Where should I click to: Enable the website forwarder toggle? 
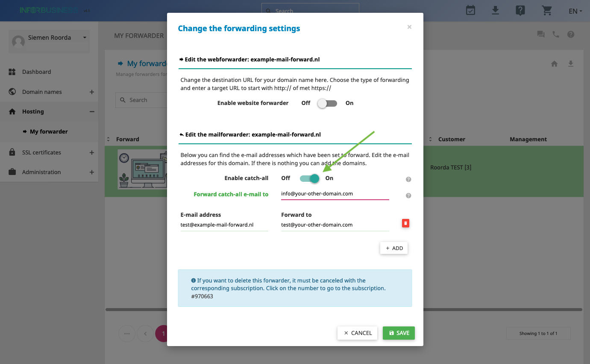coord(327,103)
